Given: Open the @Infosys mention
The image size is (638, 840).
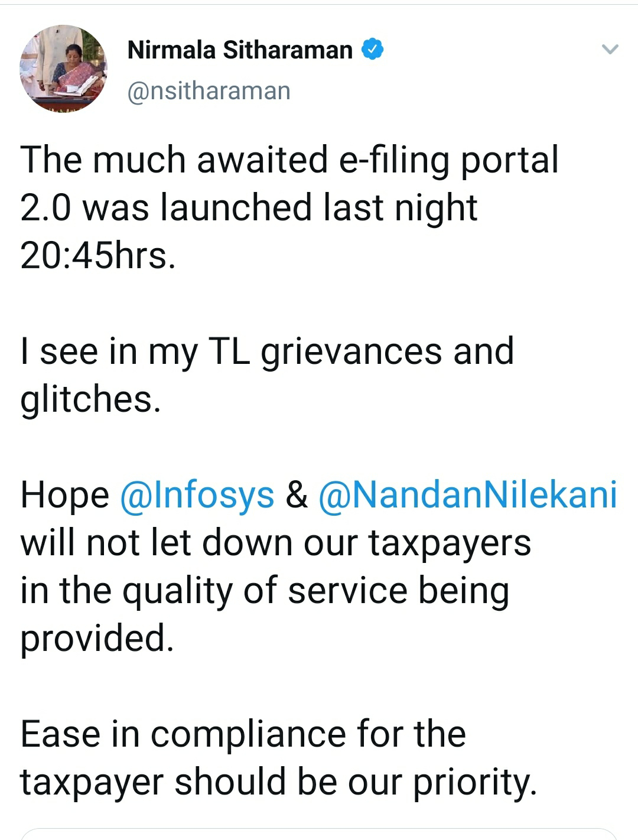Looking at the screenshot, I should click(x=197, y=494).
